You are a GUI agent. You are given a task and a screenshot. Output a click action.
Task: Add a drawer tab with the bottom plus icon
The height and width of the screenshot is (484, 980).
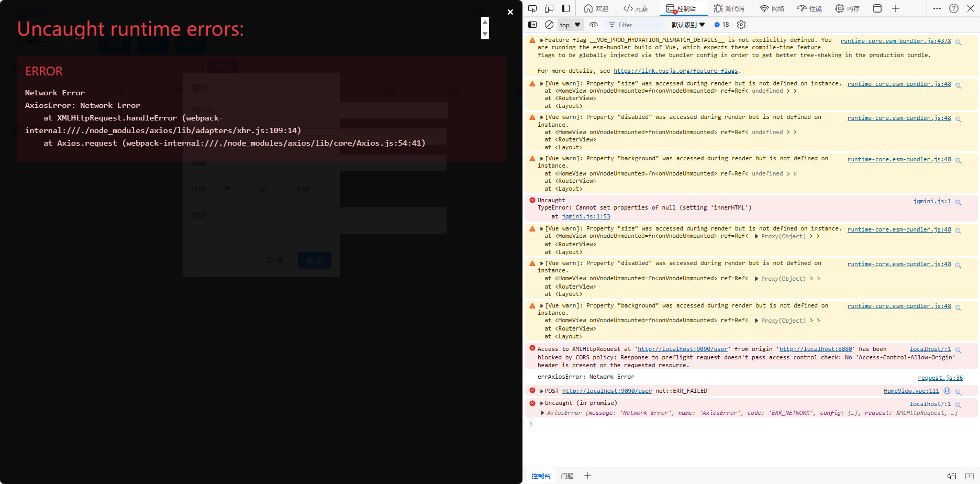point(587,476)
